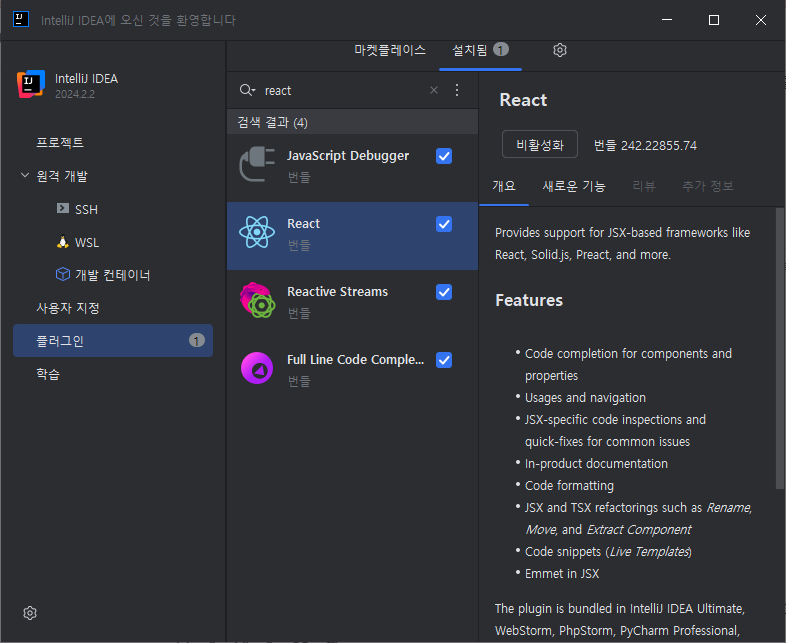Click the IntelliJ IDEA logo in sidebar
This screenshot has height=643, width=786.
[x=31, y=84]
